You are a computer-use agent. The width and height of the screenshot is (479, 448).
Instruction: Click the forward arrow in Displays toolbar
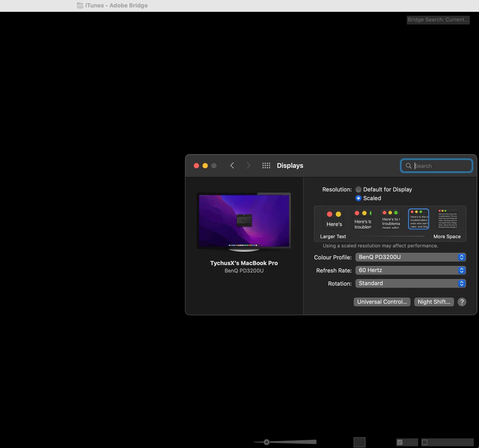(x=248, y=166)
